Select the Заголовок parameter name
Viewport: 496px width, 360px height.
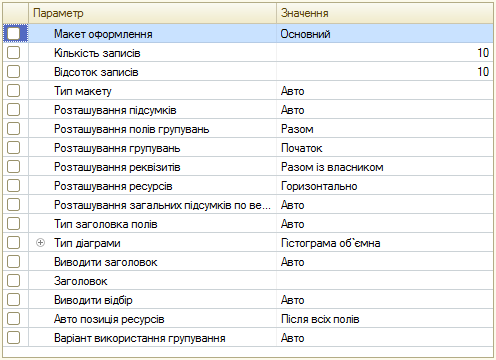[x=80, y=281]
